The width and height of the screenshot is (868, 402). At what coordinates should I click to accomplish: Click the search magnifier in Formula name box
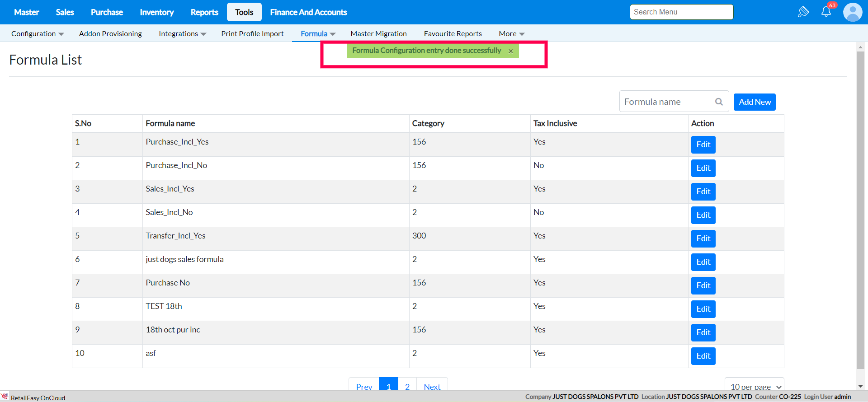click(x=719, y=102)
